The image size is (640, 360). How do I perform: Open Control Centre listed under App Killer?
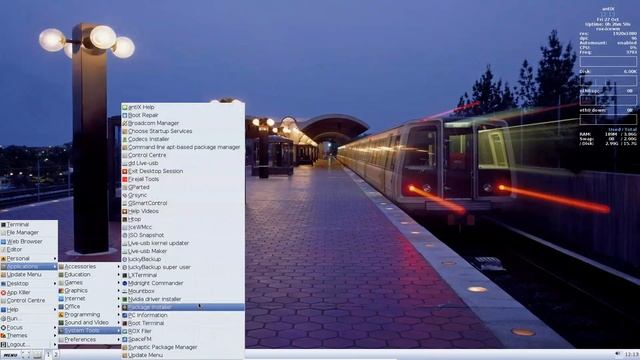pyautogui.click(x=29, y=300)
